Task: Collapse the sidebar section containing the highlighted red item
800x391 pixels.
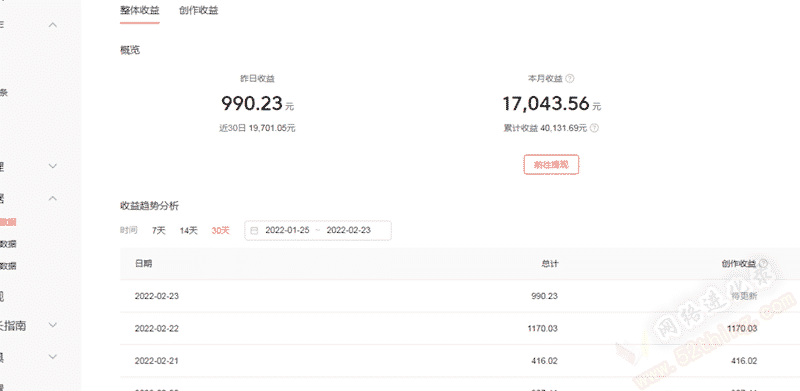Action: pyautogui.click(x=53, y=199)
